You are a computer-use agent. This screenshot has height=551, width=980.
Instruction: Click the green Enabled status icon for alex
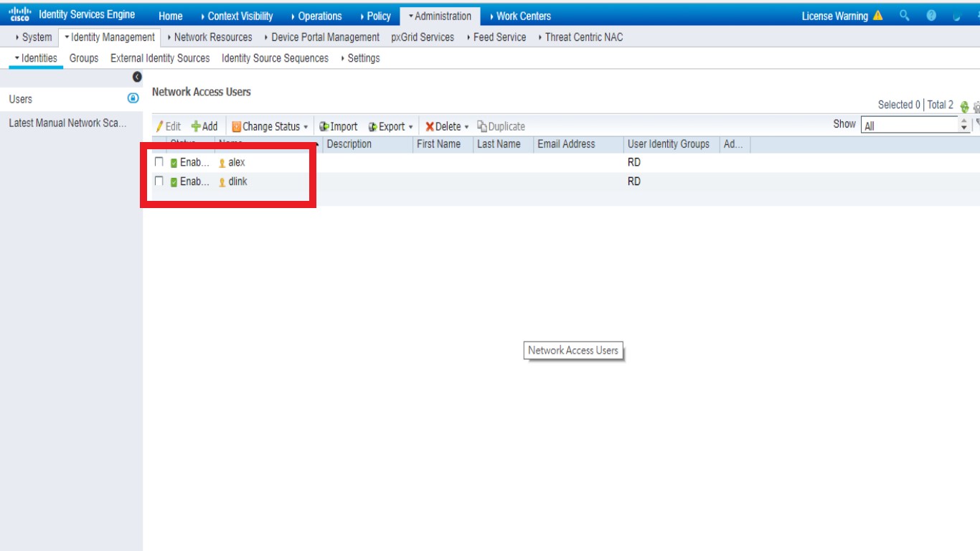click(174, 163)
